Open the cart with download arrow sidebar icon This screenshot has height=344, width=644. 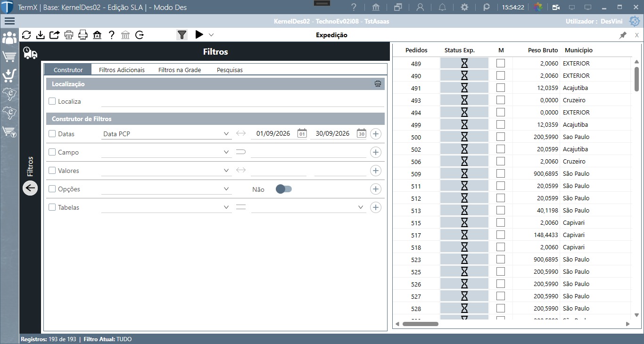[9, 75]
